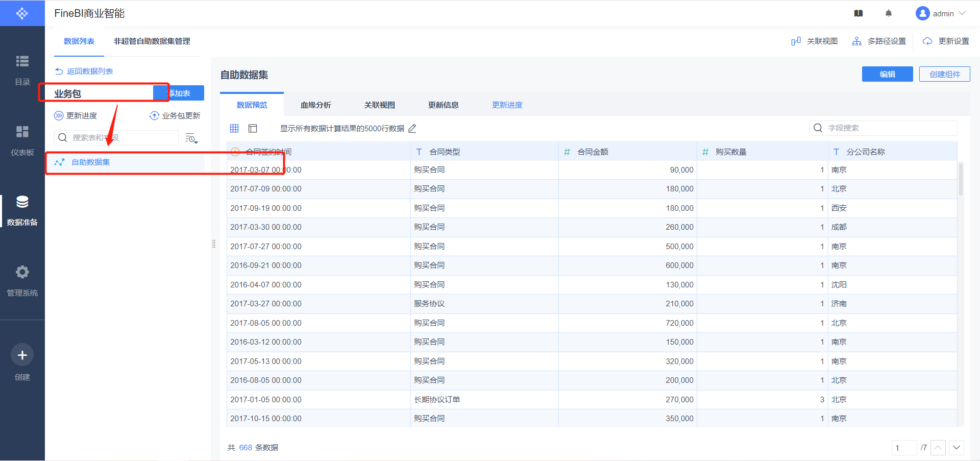Go to previous page with up arrow
The image size is (980, 461).
point(938,448)
